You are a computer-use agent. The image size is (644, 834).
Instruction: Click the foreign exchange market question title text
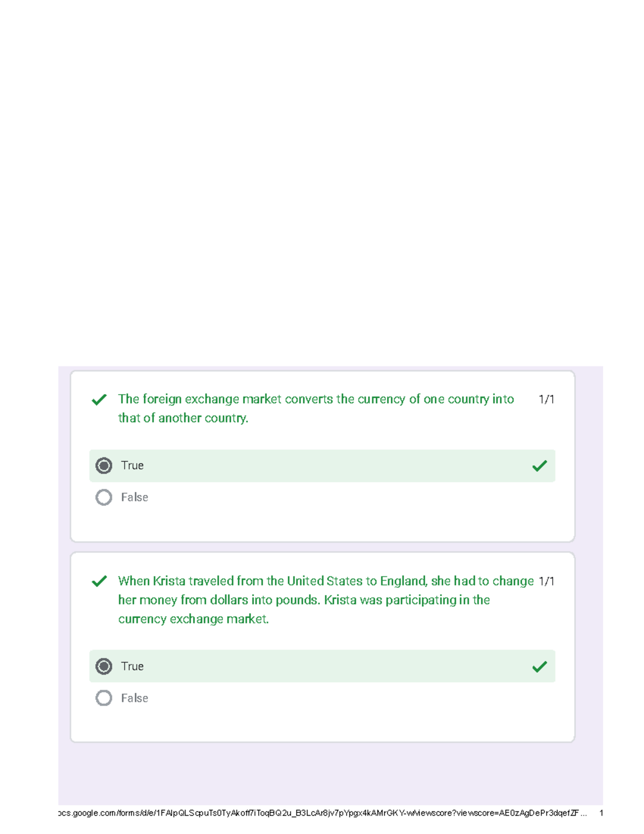point(316,408)
